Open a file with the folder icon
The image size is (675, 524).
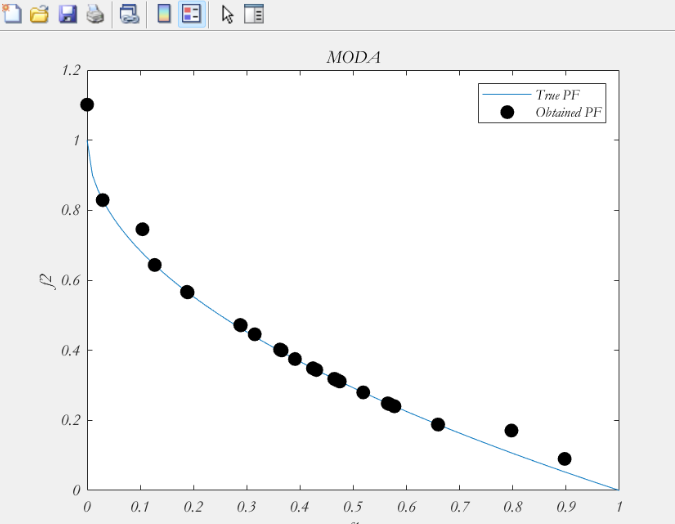click(39, 14)
